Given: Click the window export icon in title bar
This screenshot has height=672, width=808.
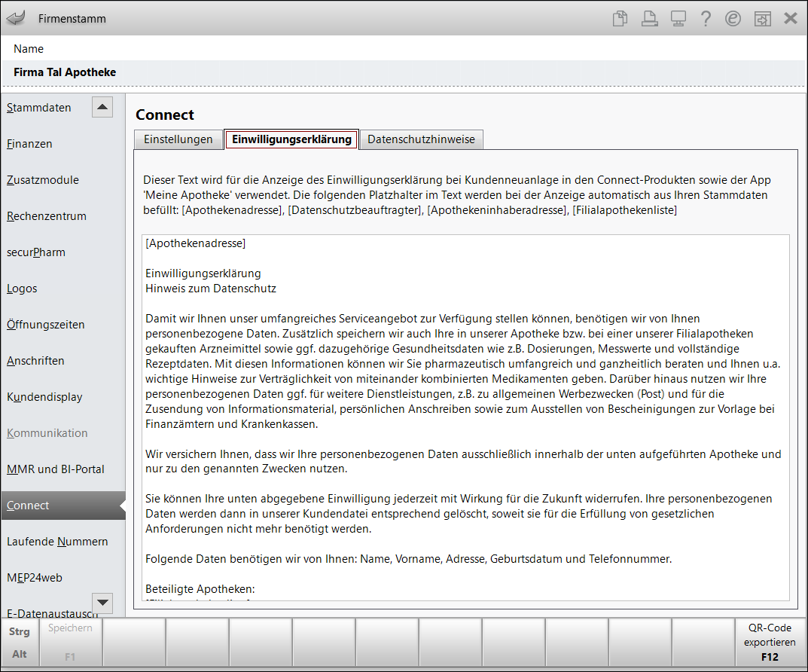Looking at the screenshot, I should pyautogui.click(x=762, y=19).
